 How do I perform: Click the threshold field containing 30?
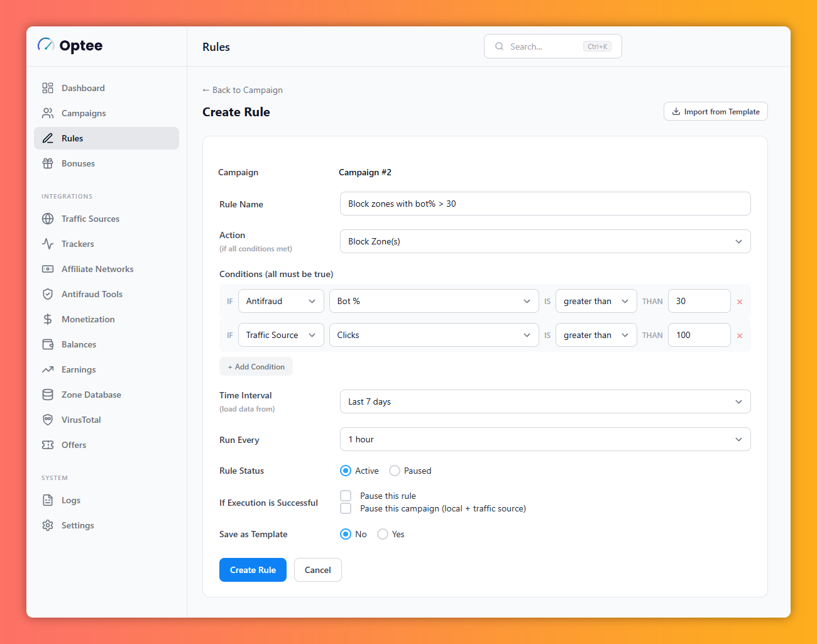(699, 301)
